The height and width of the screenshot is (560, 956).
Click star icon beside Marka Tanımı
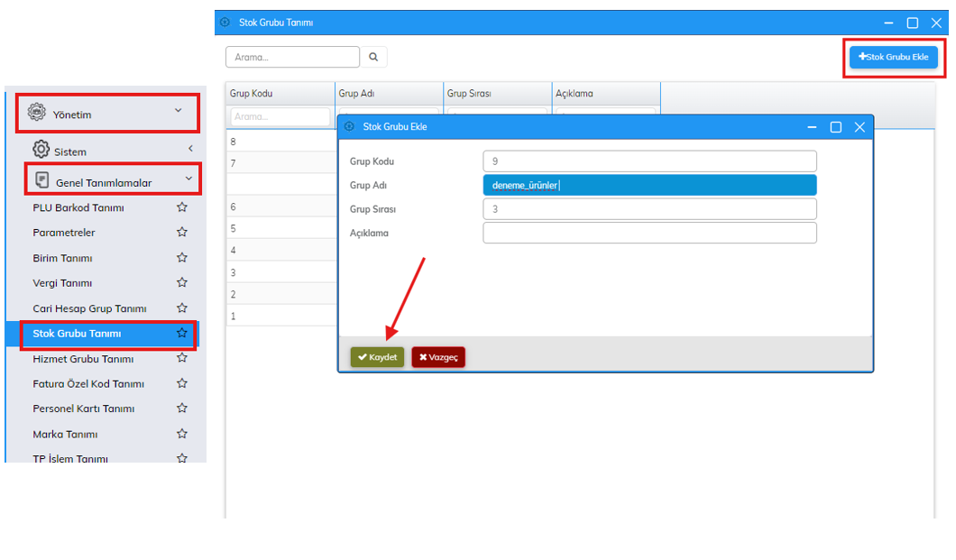pos(182,434)
